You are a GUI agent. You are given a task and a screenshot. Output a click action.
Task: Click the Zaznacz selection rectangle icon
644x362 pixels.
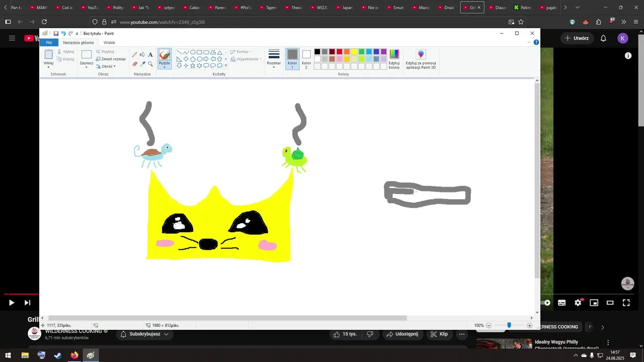(x=87, y=55)
